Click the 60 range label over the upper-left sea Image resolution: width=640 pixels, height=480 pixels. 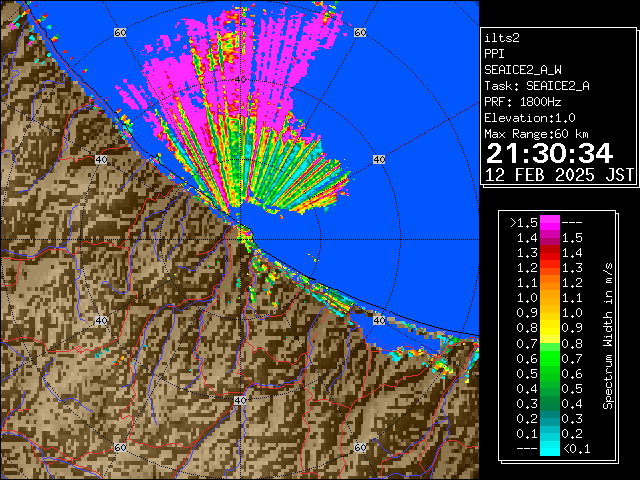120,33
